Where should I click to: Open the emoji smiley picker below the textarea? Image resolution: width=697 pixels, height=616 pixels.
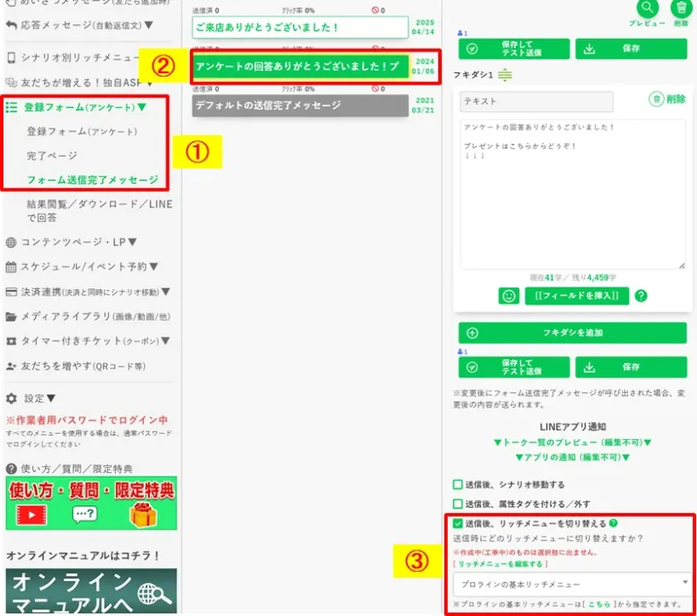click(508, 295)
